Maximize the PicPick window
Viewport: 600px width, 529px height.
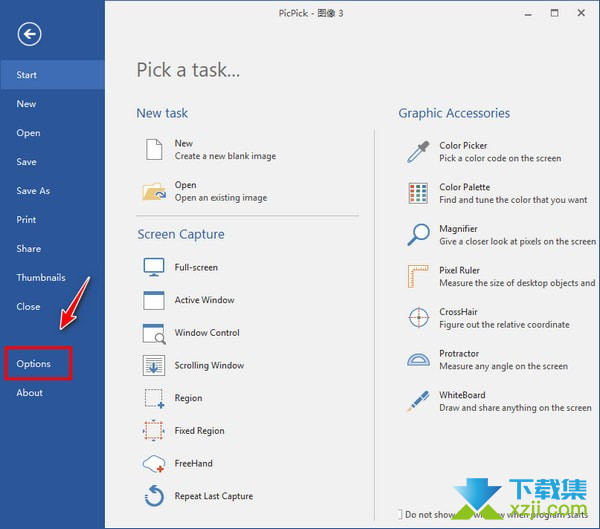554,13
